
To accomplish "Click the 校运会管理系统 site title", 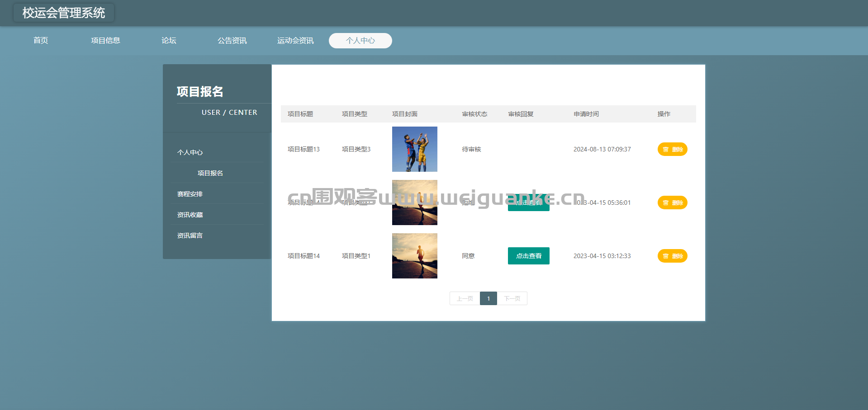I will [x=64, y=13].
